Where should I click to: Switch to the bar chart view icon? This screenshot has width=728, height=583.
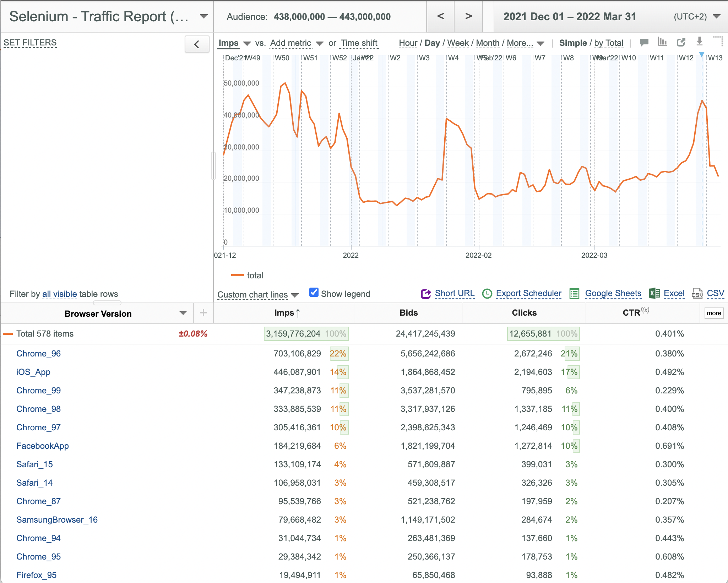point(662,42)
